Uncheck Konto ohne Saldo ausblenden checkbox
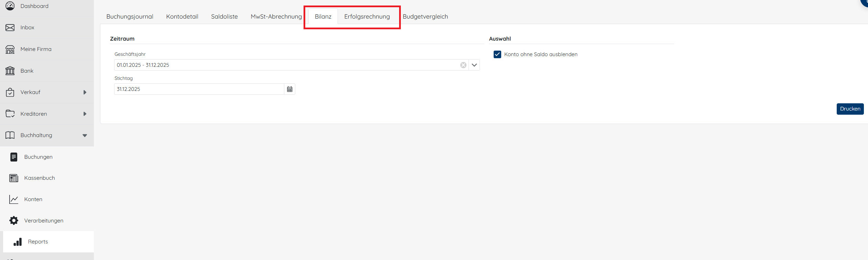This screenshot has height=260, width=868. click(x=497, y=54)
